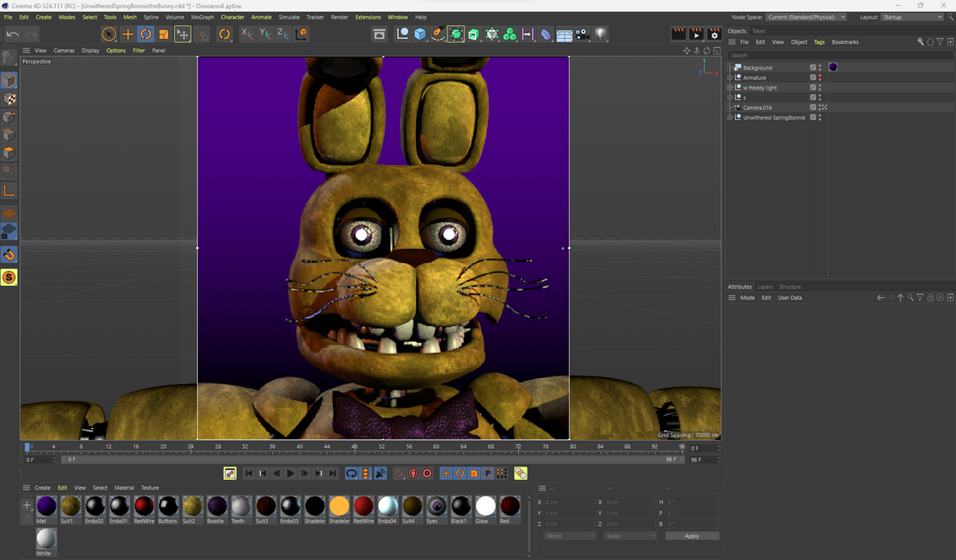This screenshot has height=560, width=956.
Task: Open the Tags menu in Objects panel
Action: point(819,43)
